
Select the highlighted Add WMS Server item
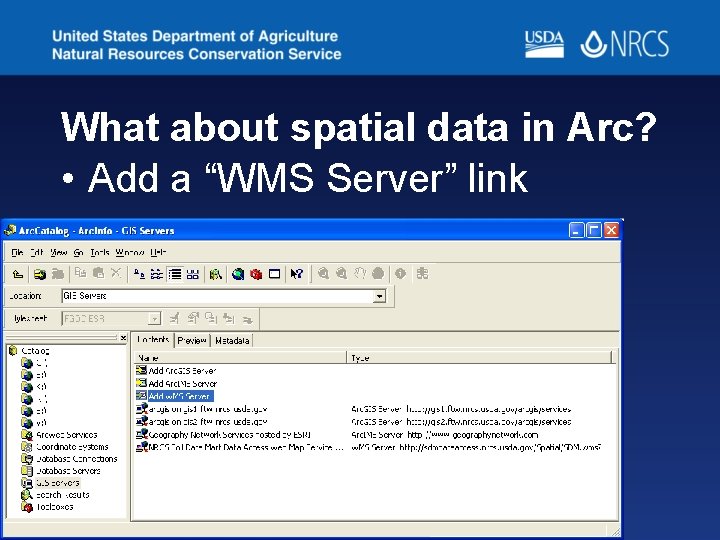tap(174, 396)
